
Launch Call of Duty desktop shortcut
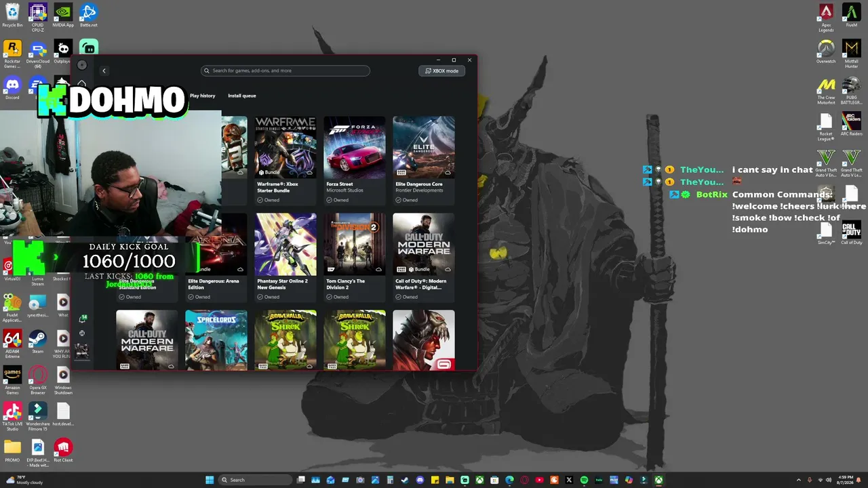[852, 233]
